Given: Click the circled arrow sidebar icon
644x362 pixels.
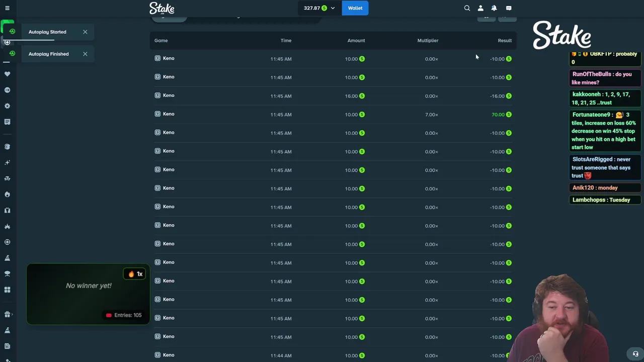Looking at the screenshot, I should click(x=7, y=90).
